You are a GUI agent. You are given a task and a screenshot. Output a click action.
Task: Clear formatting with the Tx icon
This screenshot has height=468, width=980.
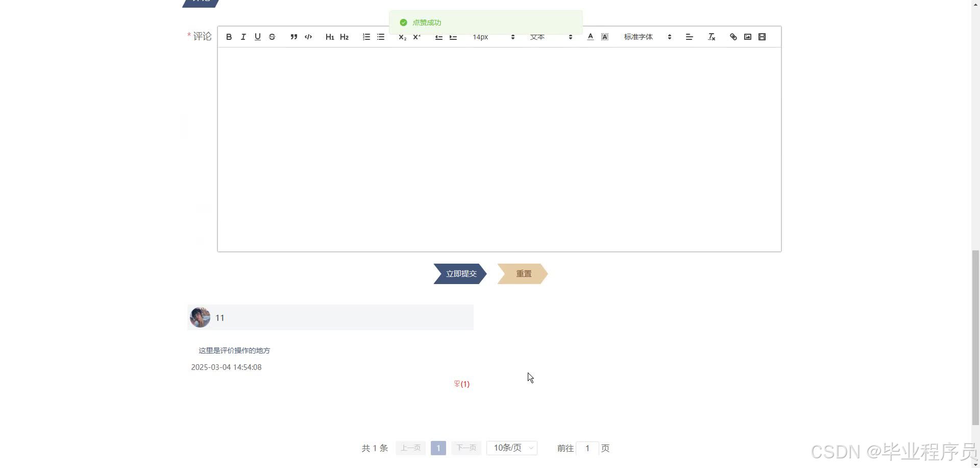pyautogui.click(x=711, y=37)
